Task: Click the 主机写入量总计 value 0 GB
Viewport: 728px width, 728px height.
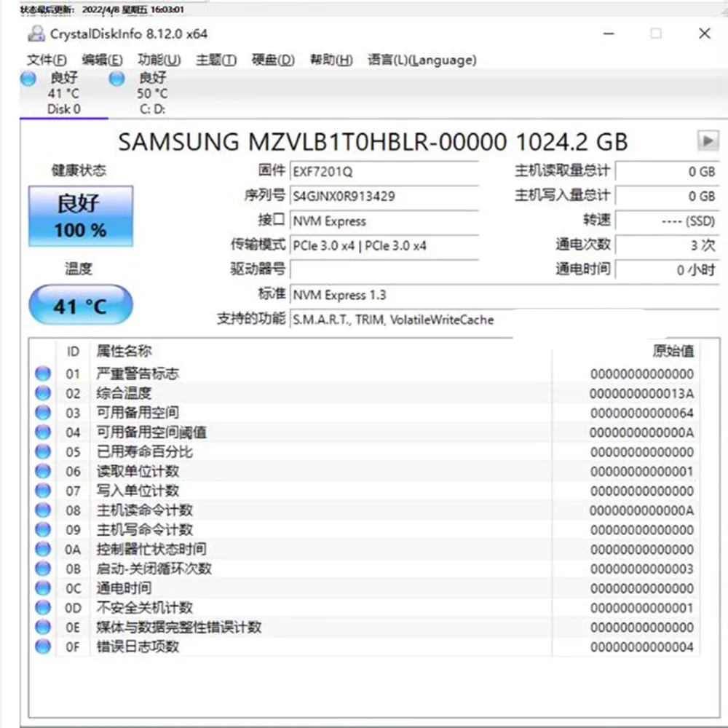Action: [667, 196]
